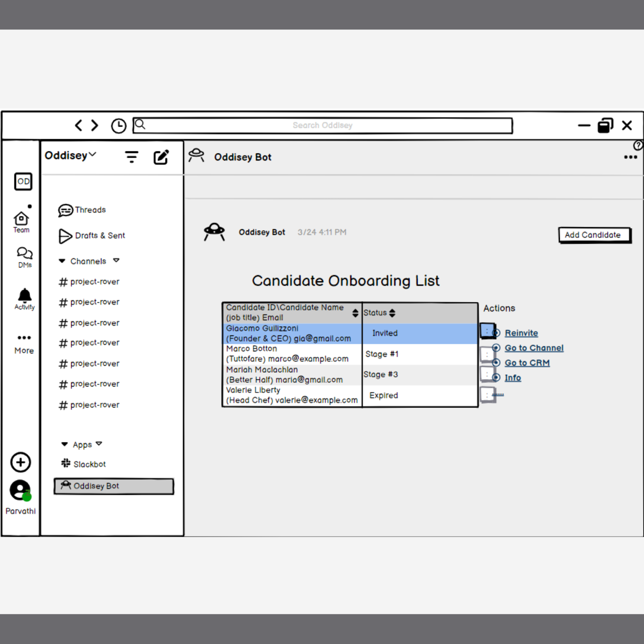Open the action menu for Marco's row
Image resolution: width=644 pixels, height=644 pixels.
point(486,355)
